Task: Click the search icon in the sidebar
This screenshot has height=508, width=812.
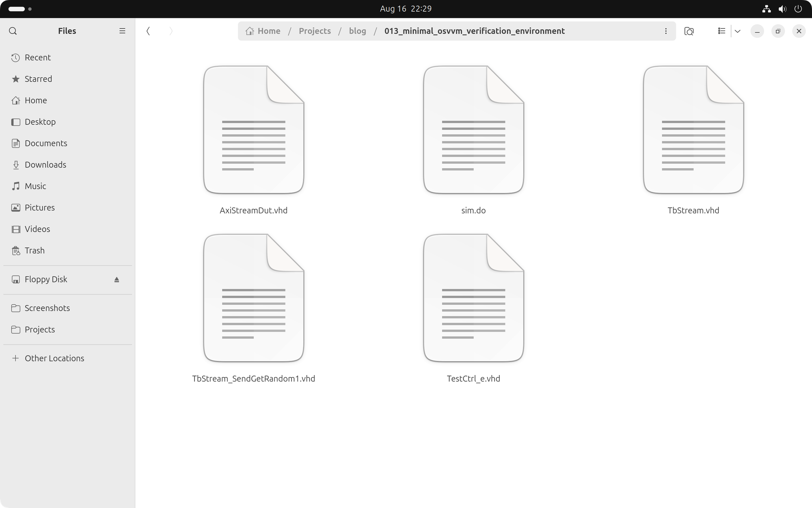Action: [13, 31]
